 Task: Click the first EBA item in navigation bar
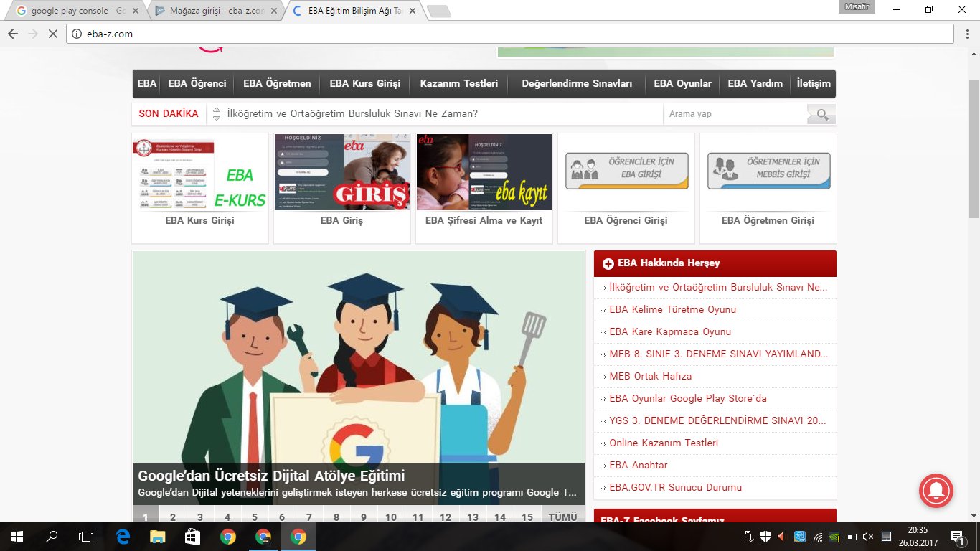click(x=147, y=84)
